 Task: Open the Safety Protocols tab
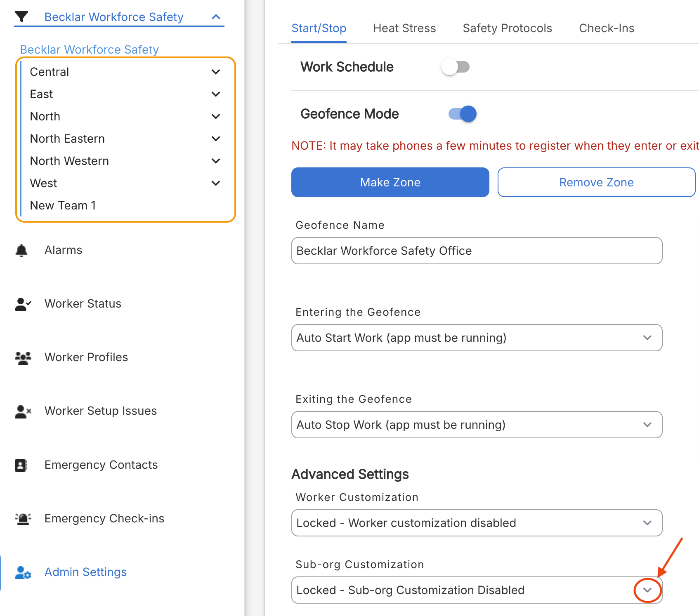click(x=507, y=28)
